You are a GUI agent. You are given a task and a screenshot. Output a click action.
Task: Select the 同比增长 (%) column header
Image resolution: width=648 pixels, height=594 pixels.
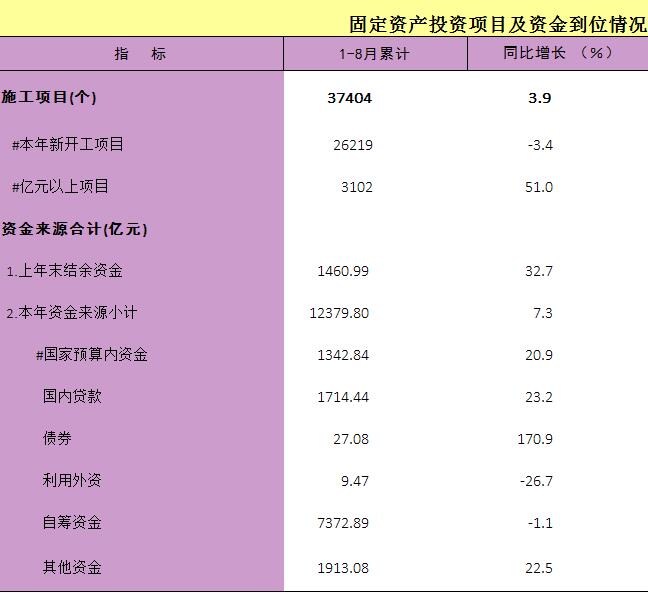[558, 53]
